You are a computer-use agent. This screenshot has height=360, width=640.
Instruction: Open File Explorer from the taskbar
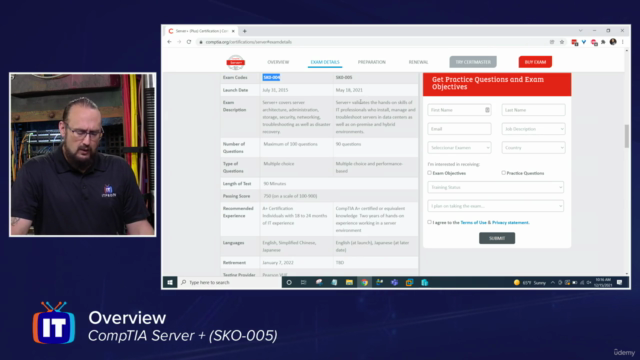(x=349, y=282)
